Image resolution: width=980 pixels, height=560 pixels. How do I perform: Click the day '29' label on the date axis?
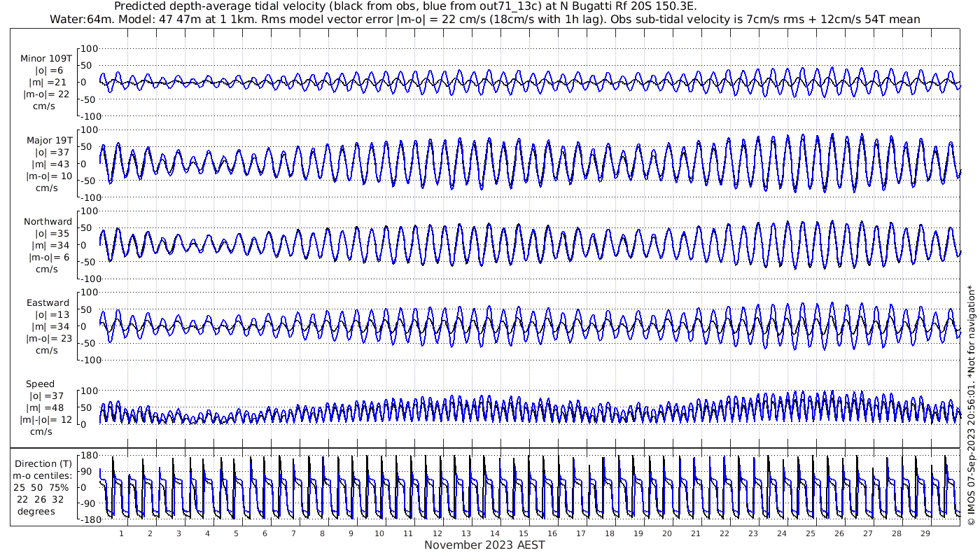[x=925, y=533]
